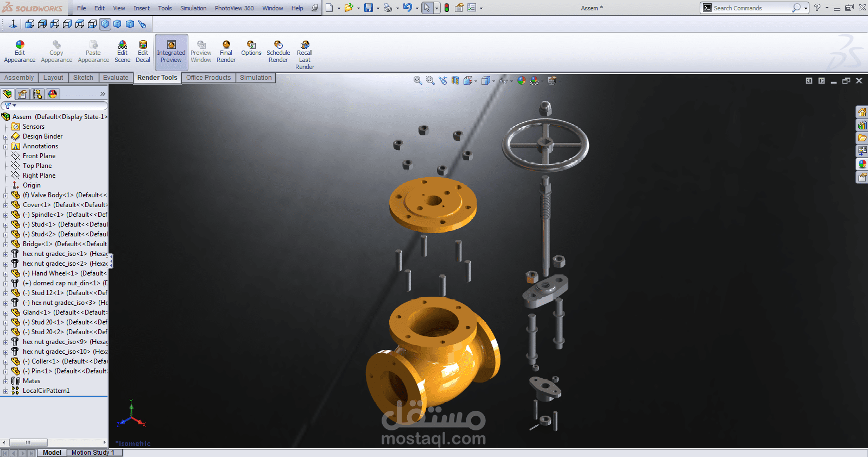868x457 pixels.
Task: Click the feature tree filter box
Action: pyautogui.click(x=54, y=105)
